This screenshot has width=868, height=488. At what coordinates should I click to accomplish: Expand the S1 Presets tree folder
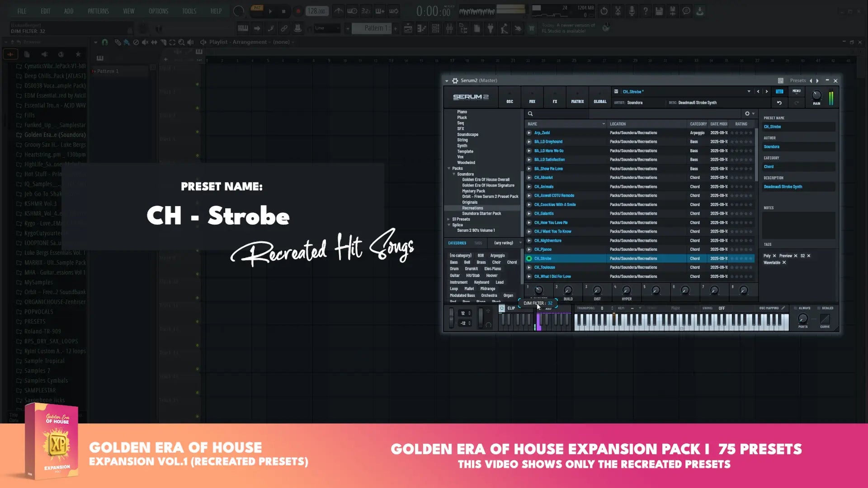click(448, 219)
